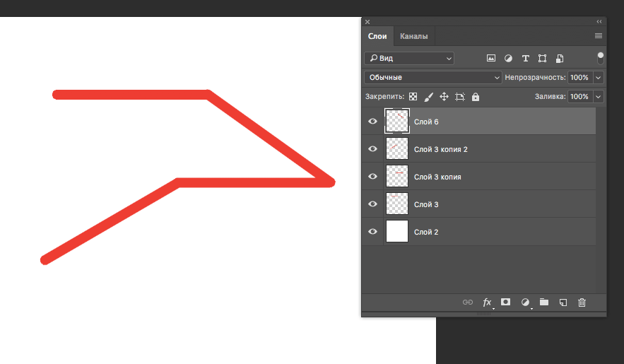Select the Слой 3 thumbnail
The image size is (624, 364).
point(397,204)
